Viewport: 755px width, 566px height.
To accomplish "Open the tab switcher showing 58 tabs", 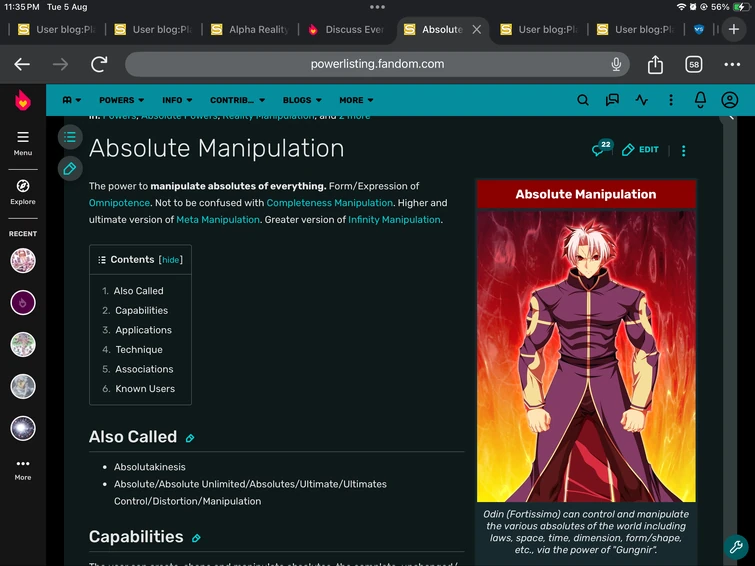I will pyautogui.click(x=693, y=64).
